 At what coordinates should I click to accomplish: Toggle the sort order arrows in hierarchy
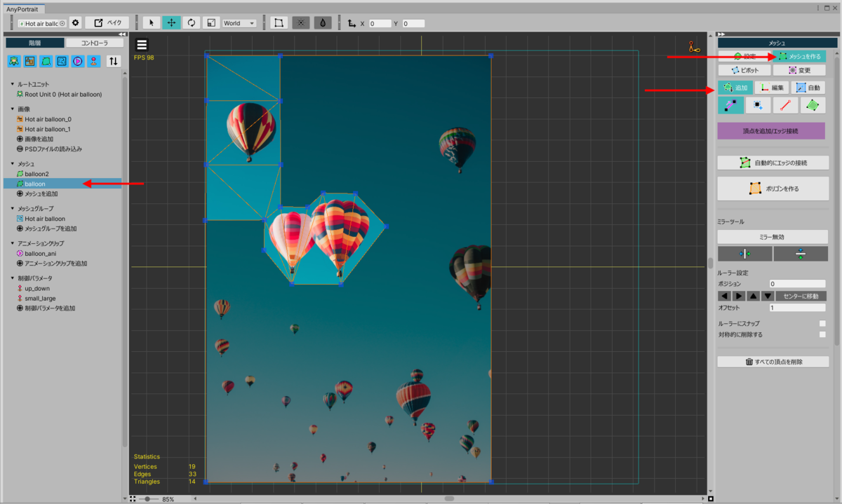click(113, 61)
